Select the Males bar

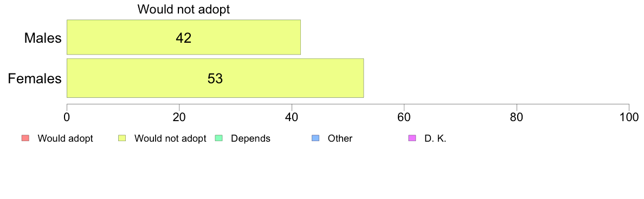184,37
